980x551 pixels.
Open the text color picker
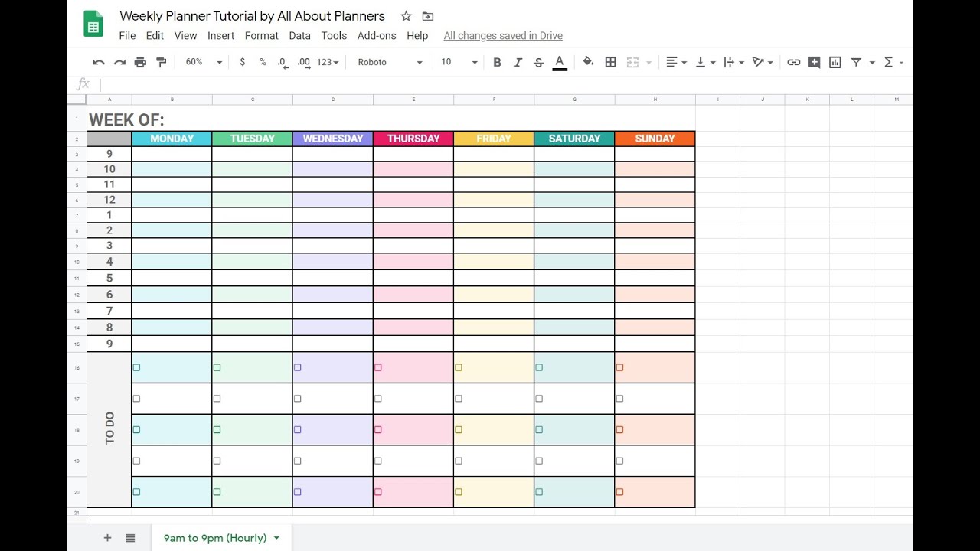(560, 62)
